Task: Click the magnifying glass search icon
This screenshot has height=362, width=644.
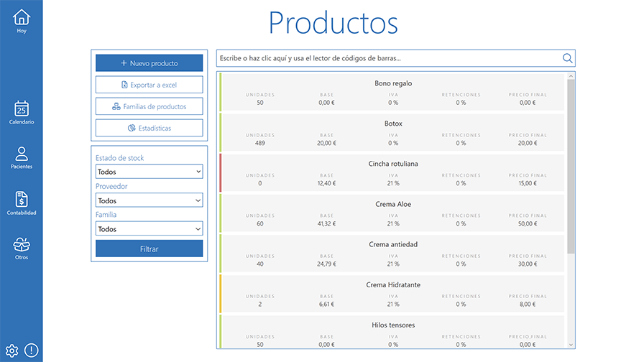Action: coord(567,58)
